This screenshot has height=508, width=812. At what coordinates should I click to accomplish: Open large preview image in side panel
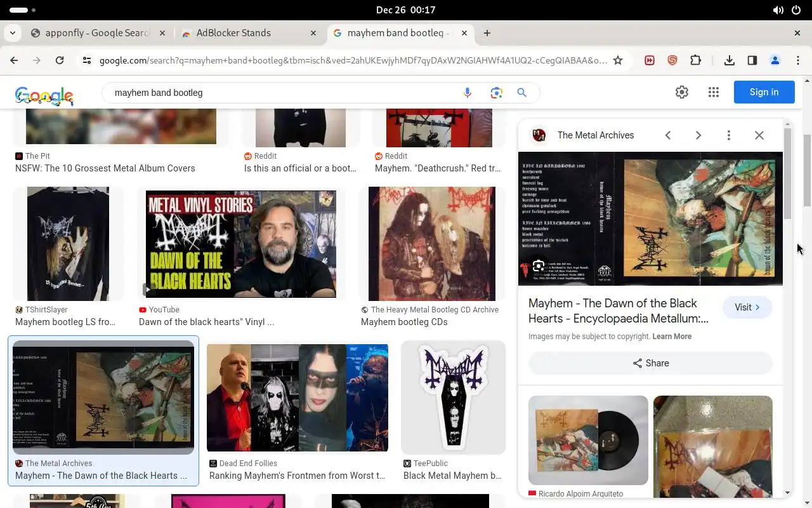click(x=650, y=218)
